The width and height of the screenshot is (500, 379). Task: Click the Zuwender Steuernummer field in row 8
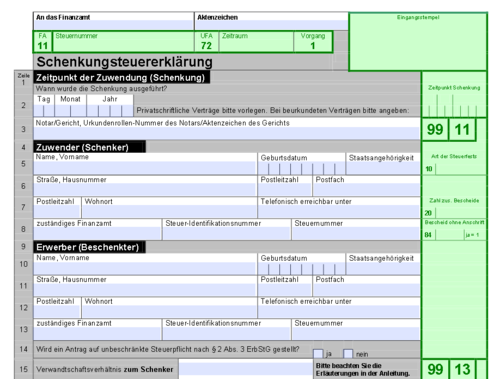(x=356, y=233)
